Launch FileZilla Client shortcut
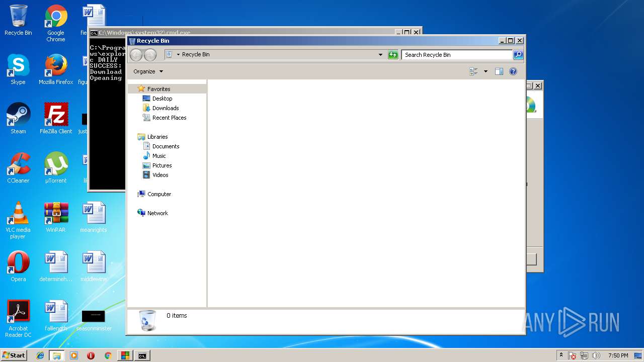 click(56, 119)
